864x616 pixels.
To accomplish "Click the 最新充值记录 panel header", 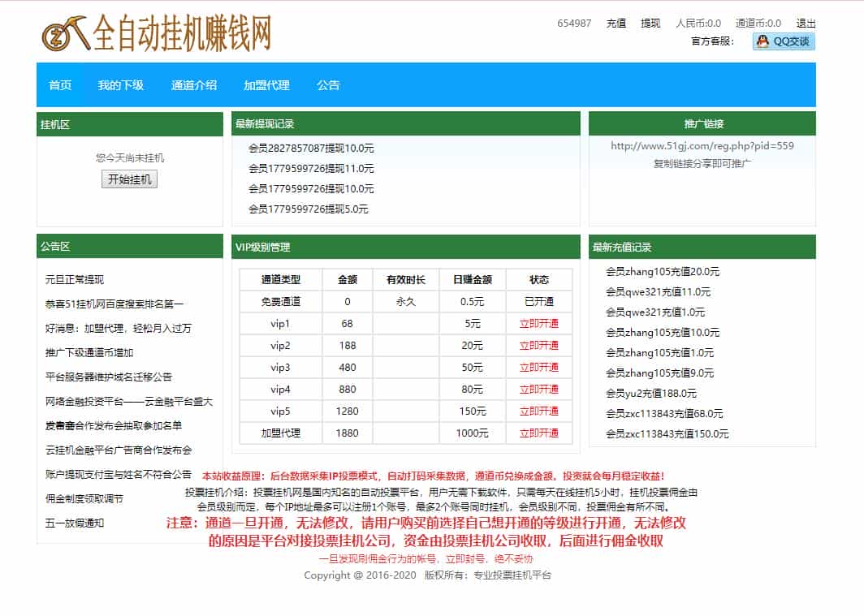I will pyautogui.click(x=702, y=248).
